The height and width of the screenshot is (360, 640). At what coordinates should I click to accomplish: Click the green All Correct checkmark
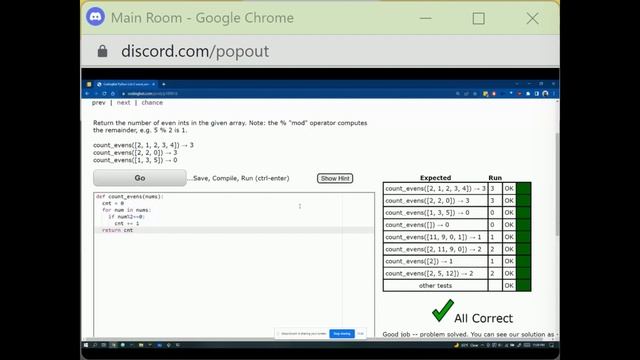pyautogui.click(x=442, y=311)
